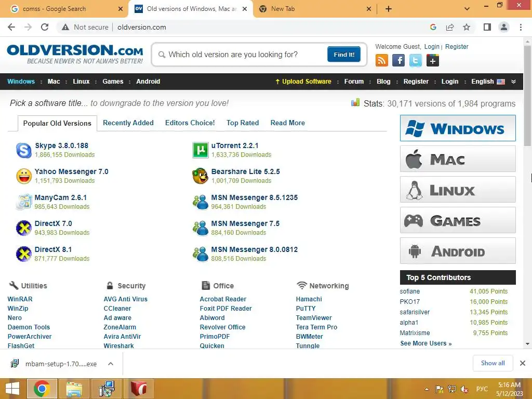
Task: Switch to the Editors Choice tab
Action: coord(190,123)
